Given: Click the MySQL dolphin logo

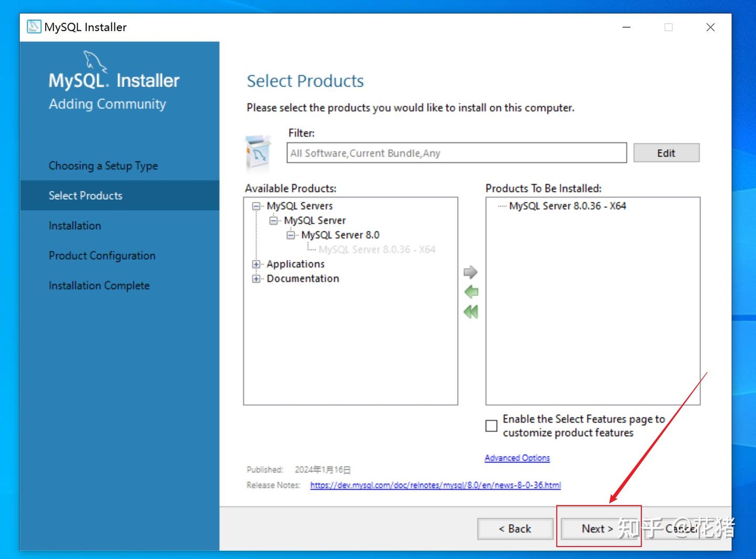Looking at the screenshot, I should [x=94, y=61].
